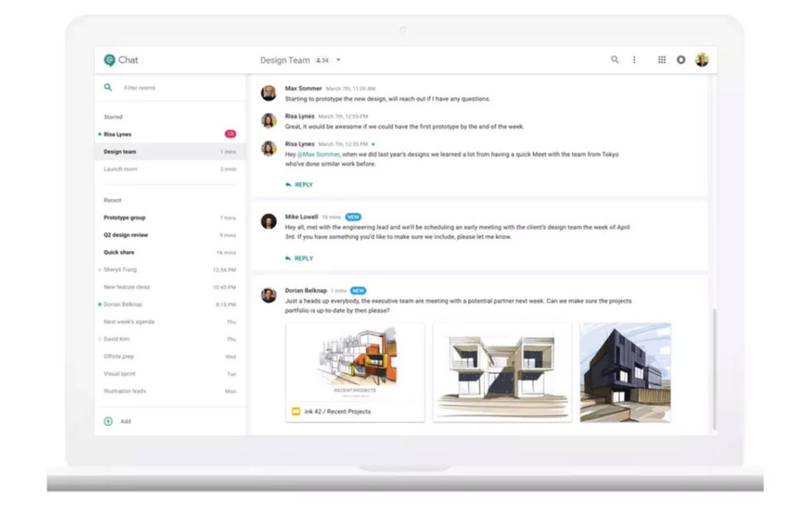
Task: Select the Prototype group room
Action: pyautogui.click(x=124, y=217)
